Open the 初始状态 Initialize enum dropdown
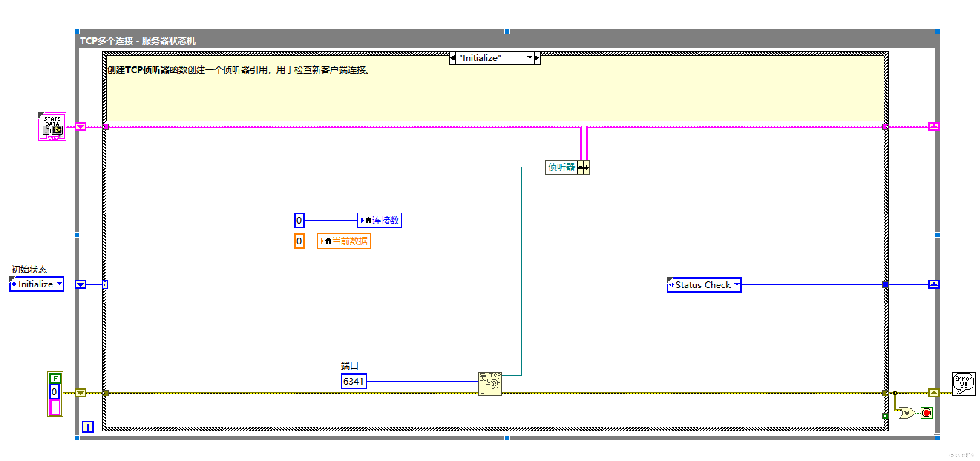 tap(59, 284)
